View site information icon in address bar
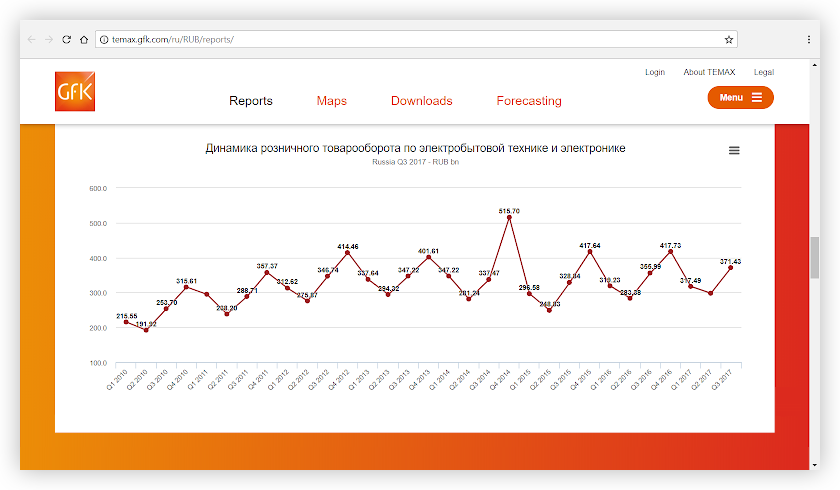Viewport: 840px width, 490px height. [103, 39]
